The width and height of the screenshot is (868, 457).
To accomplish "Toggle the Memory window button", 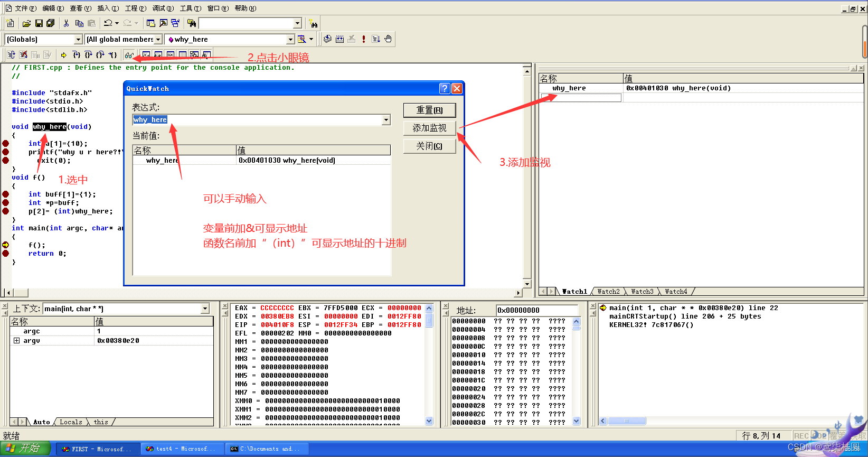I will coord(183,54).
